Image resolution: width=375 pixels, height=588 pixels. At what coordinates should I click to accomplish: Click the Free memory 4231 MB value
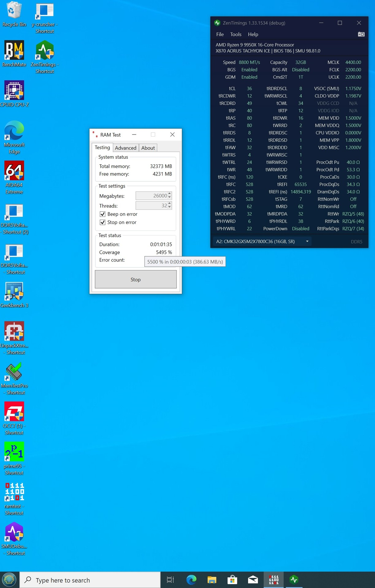coord(162,174)
